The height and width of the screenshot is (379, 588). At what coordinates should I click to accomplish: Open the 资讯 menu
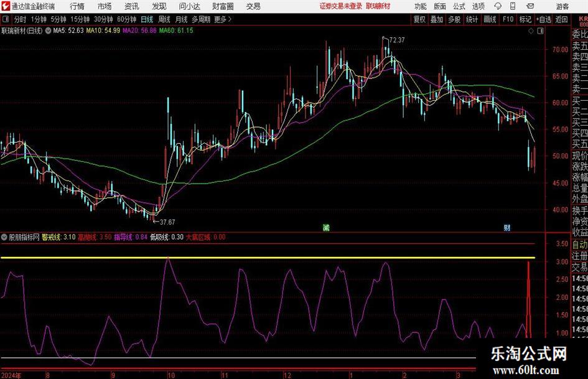tap(132, 6)
